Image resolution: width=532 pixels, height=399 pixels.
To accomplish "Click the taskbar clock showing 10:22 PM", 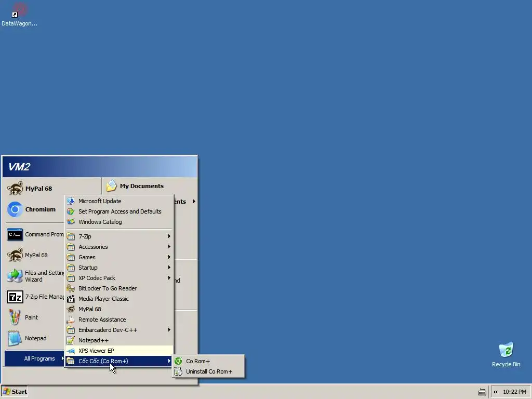I will tap(514, 392).
